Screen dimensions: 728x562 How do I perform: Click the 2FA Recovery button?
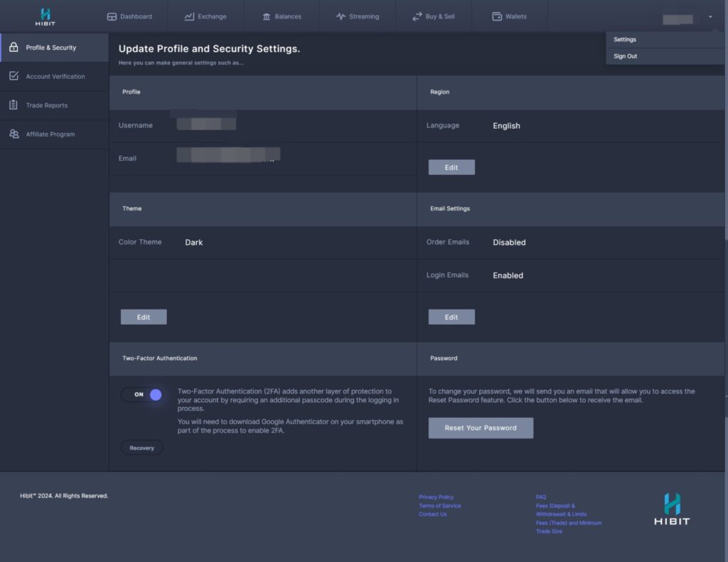pyautogui.click(x=141, y=448)
